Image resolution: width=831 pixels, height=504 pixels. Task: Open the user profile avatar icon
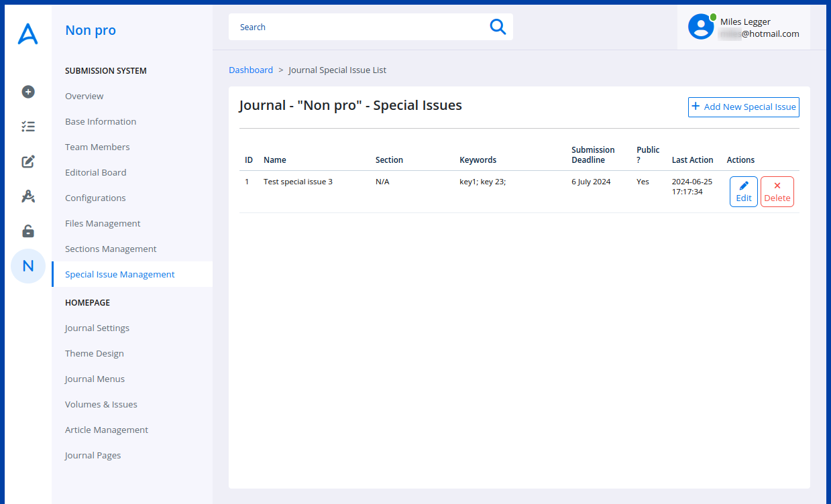pyautogui.click(x=701, y=27)
